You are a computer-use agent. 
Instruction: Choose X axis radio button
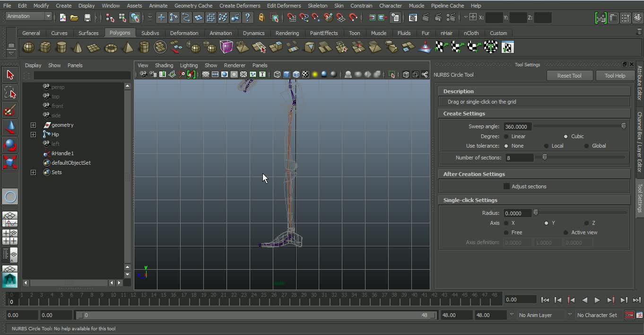(x=506, y=223)
